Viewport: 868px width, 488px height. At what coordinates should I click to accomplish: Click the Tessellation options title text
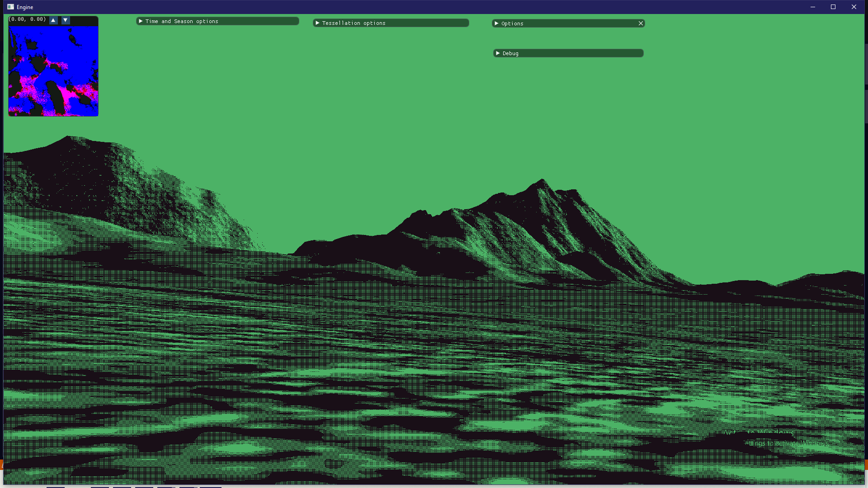354,23
